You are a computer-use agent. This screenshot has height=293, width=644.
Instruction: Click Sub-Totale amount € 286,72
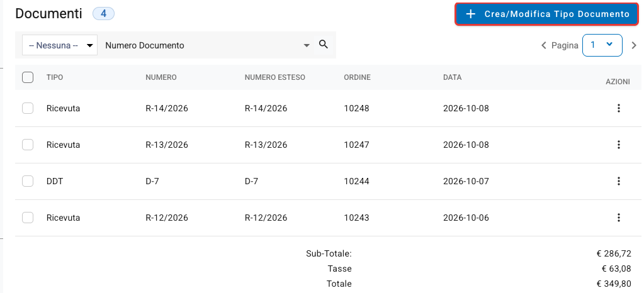pyautogui.click(x=614, y=253)
